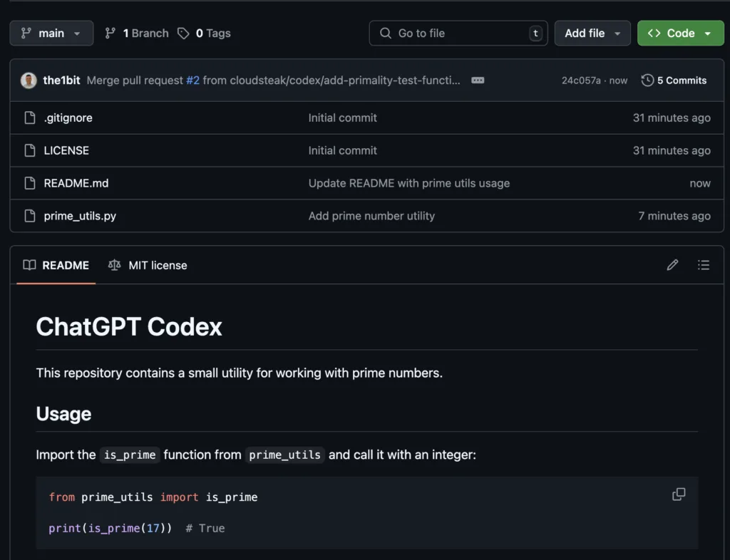The height and width of the screenshot is (560, 730).
Task: Click the code line 'from prime_utils import is_prime'
Action: pyautogui.click(x=153, y=497)
